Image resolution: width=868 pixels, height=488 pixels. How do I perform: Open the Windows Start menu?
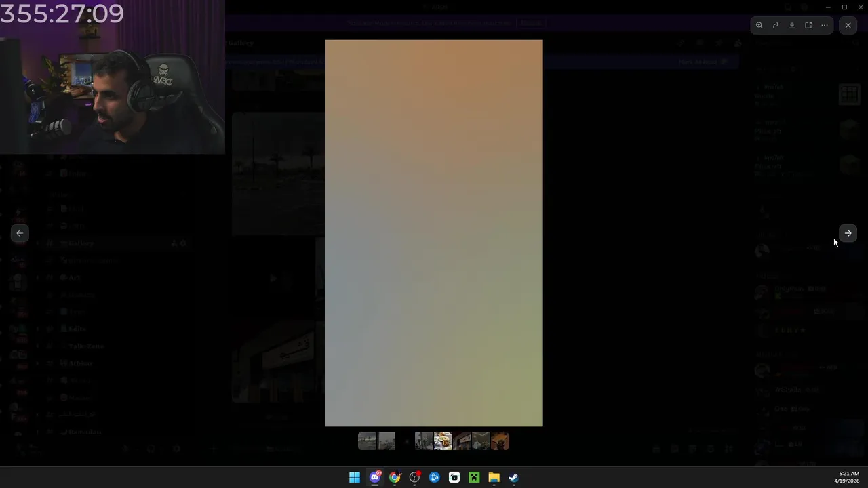point(355,478)
